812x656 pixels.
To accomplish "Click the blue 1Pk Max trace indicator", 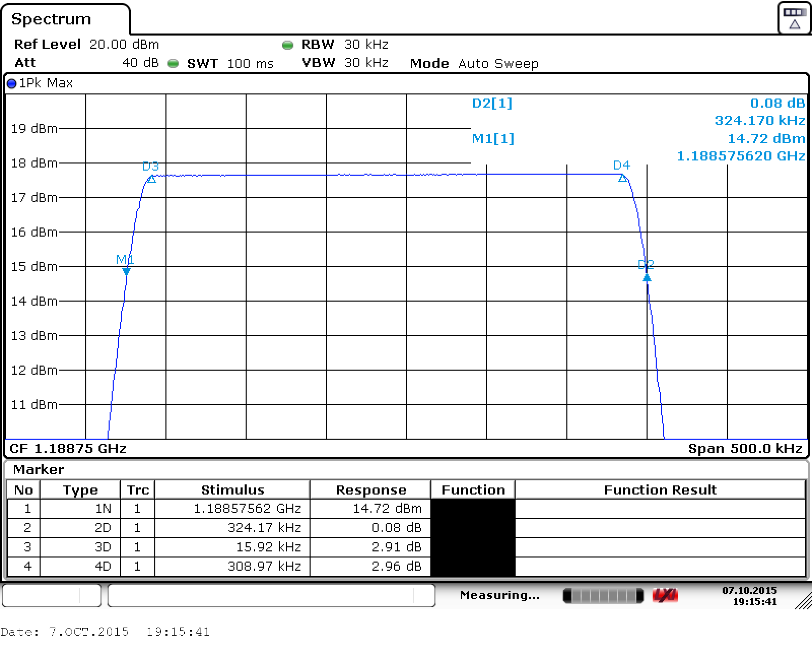I will pos(12,84).
